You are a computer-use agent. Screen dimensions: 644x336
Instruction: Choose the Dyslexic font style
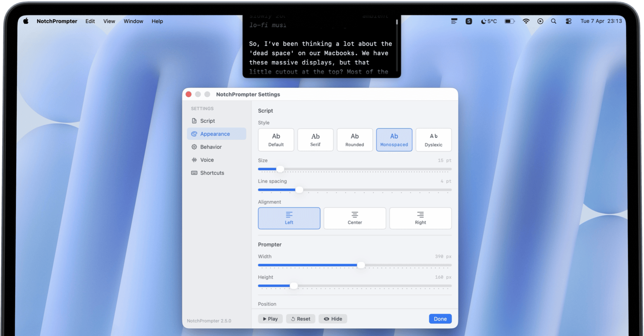(x=433, y=140)
